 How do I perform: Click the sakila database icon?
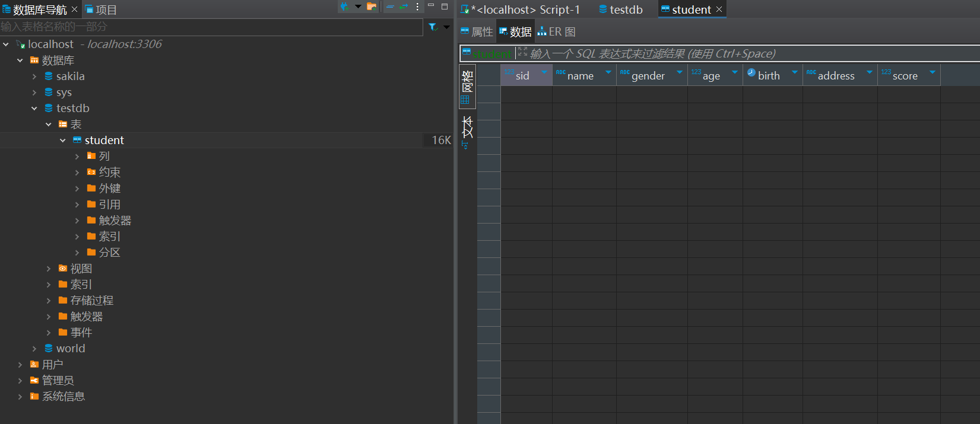(x=49, y=76)
